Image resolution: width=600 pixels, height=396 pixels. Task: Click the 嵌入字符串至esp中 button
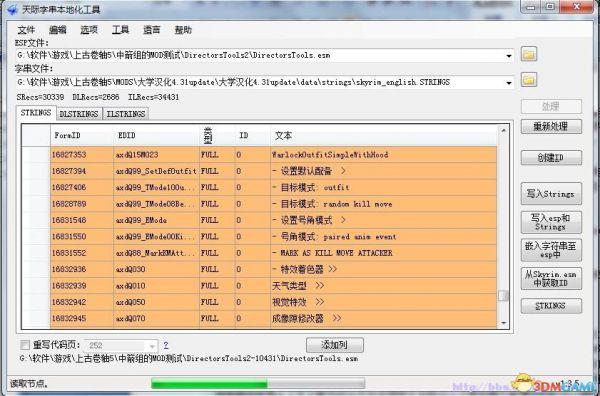tap(551, 250)
